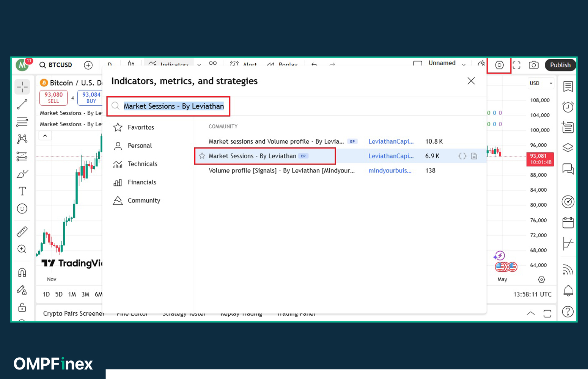Viewport: 588px width, 379px height.
Task: Open the Personal indicator category
Action: click(x=148, y=146)
